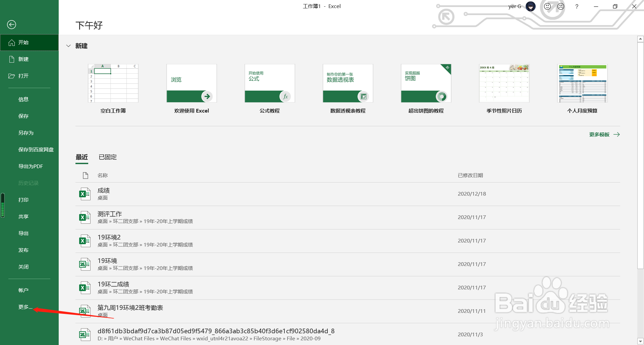Open the 打印 entry in the sidebar
Image resolution: width=644 pixels, height=345 pixels.
(23, 200)
